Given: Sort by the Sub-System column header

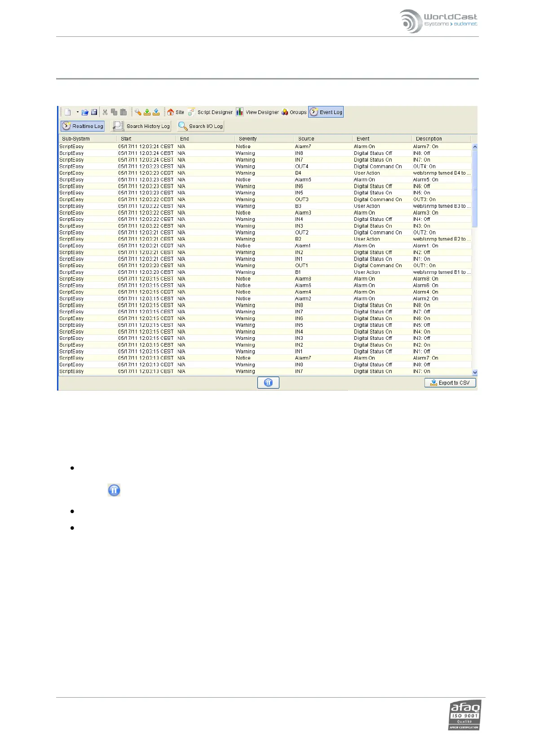Looking at the screenshot, I should click(x=88, y=139).
